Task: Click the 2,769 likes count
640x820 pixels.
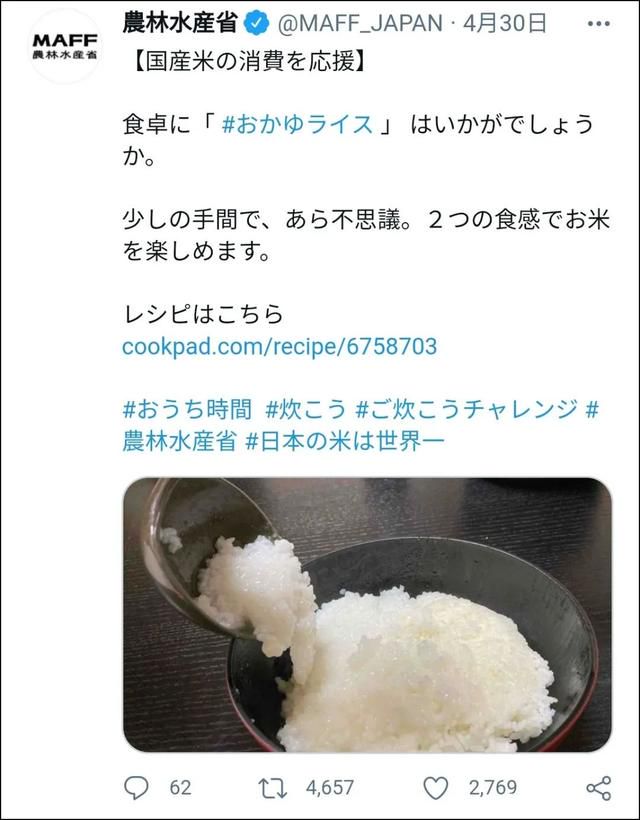Action: 493,788
